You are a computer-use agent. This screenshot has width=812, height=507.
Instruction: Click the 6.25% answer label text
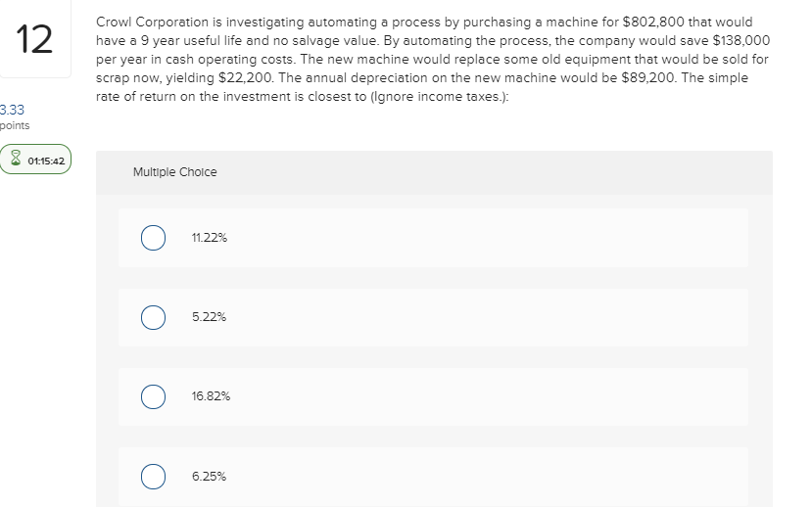pyautogui.click(x=210, y=476)
